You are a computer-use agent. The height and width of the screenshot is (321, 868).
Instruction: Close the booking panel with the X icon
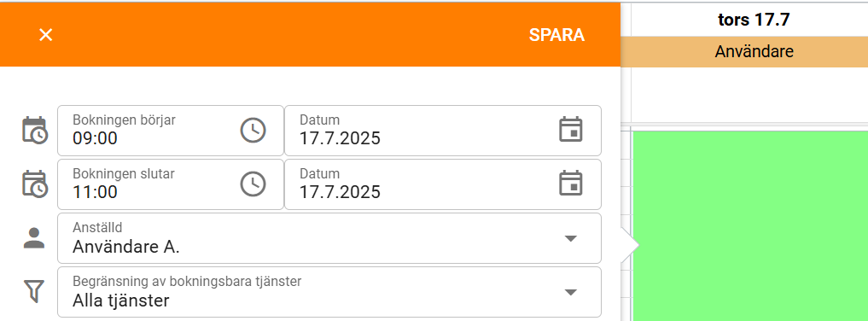point(45,35)
